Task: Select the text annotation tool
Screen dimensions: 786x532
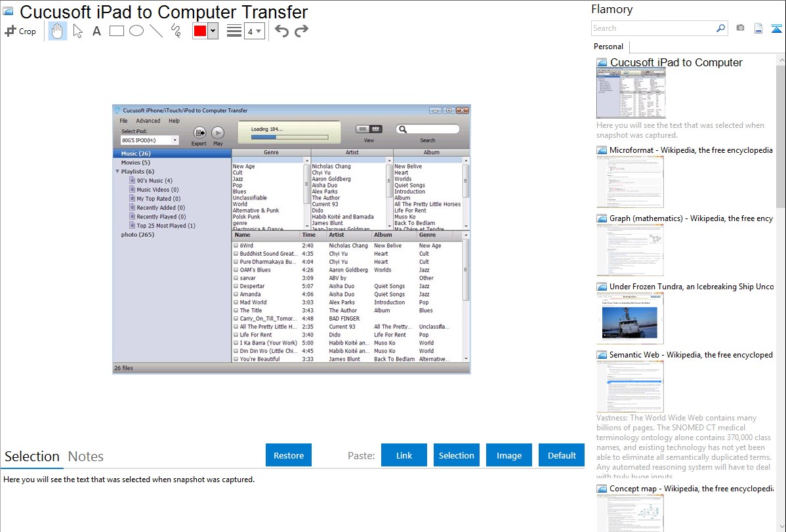Action: point(96,31)
